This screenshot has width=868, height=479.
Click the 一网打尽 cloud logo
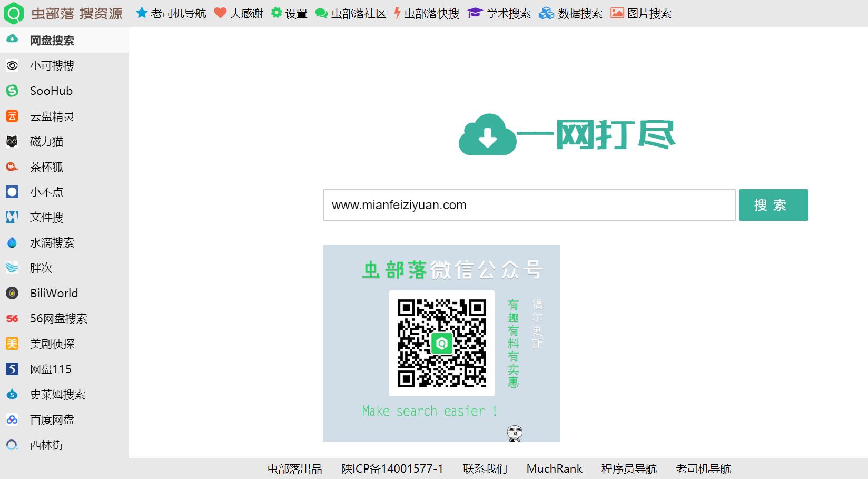567,135
